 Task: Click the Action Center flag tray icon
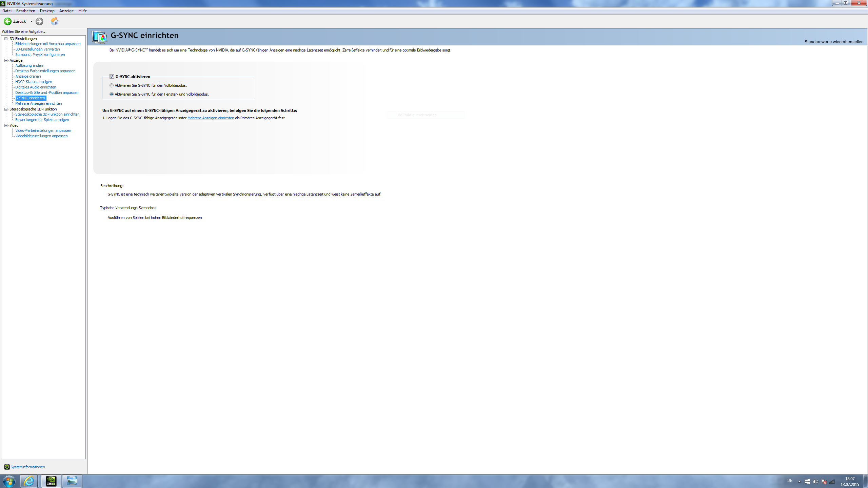pyautogui.click(x=824, y=482)
